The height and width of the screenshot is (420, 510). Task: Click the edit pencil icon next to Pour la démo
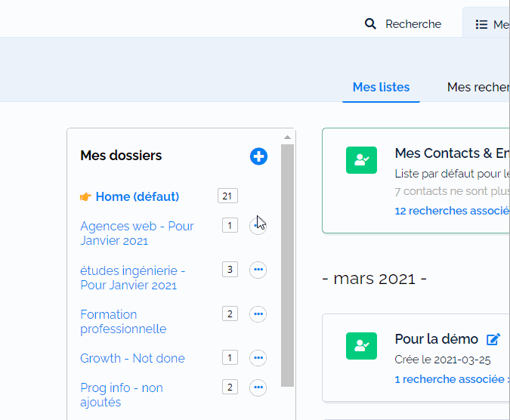click(x=493, y=339)
